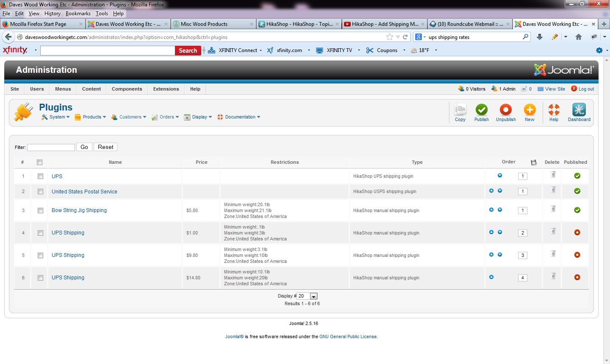This screenshot has height=364, width=610.
Task: Open the Display # 20 results dropdown
Action: tap(307, 296)
